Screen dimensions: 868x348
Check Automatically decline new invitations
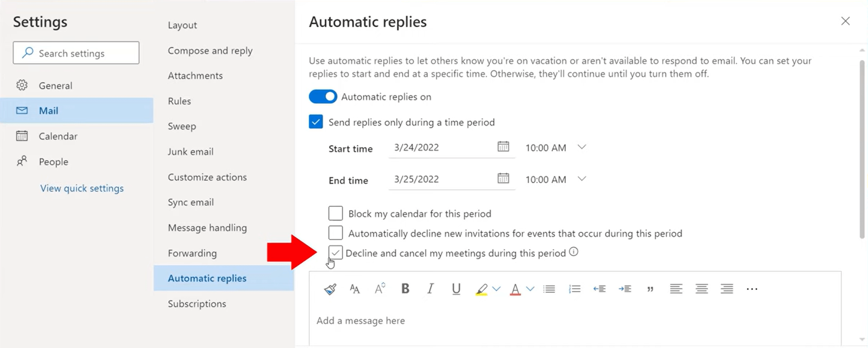335,232
